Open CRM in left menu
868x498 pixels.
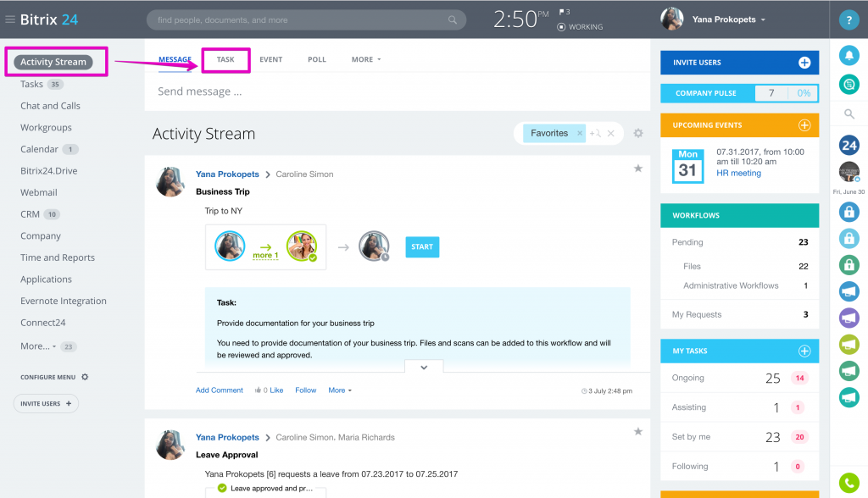[x=30, y=214]
